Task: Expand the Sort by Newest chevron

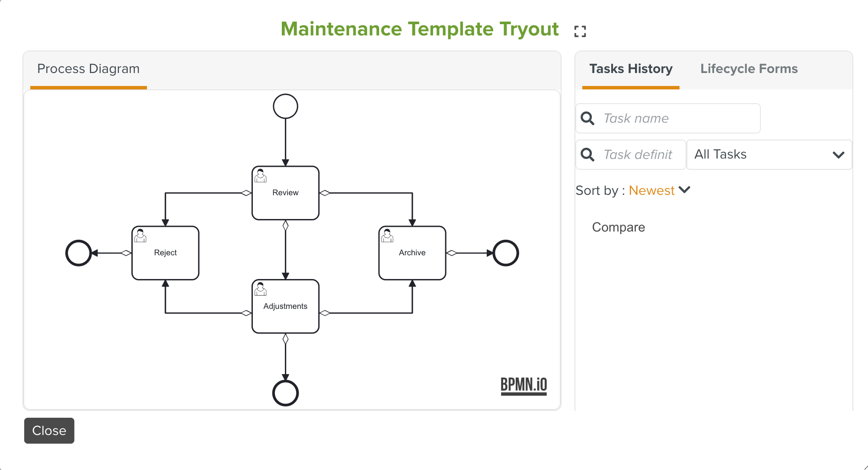Action: tap(685, 190)
